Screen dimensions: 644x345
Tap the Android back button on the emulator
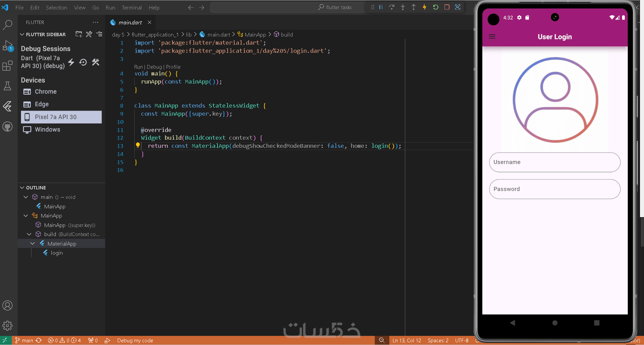pos(513,323)
